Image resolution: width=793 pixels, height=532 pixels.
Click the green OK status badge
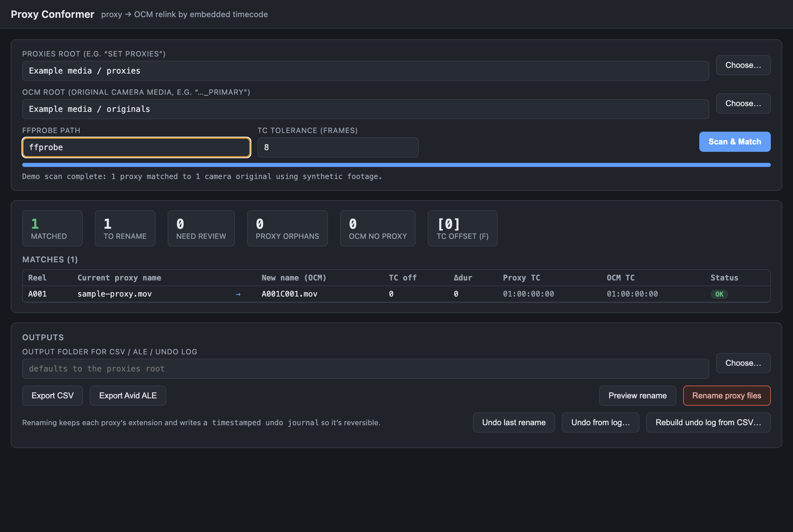[719, 294]
